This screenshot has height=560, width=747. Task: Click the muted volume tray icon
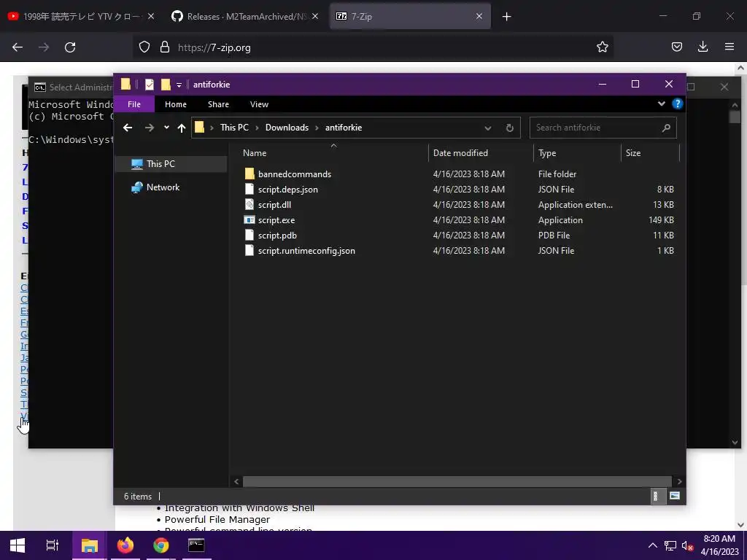click(687, 545)
